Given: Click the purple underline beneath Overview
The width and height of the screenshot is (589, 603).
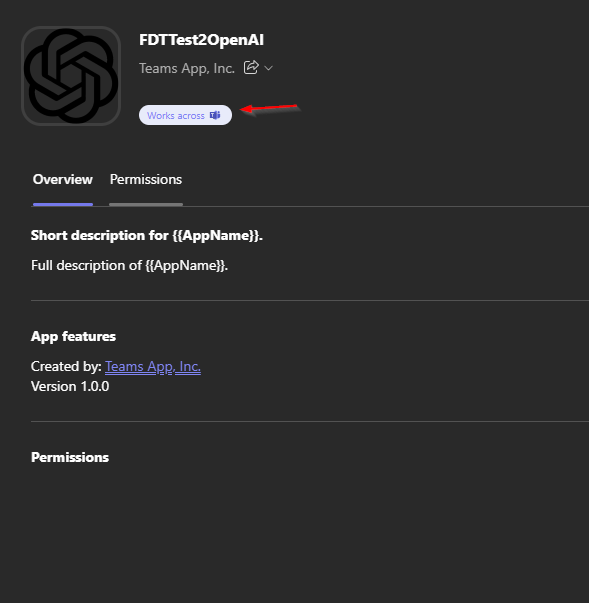Looking at the screenshot, I should pyautogui.click(x=63, y=204).
